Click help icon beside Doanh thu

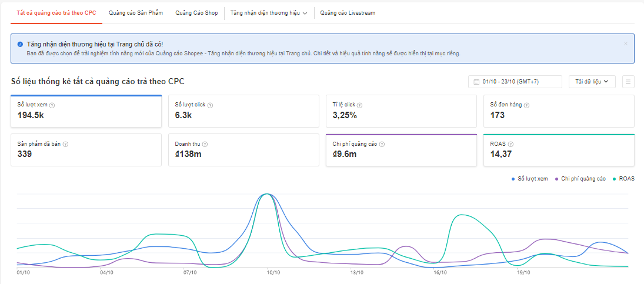point(205,144)
